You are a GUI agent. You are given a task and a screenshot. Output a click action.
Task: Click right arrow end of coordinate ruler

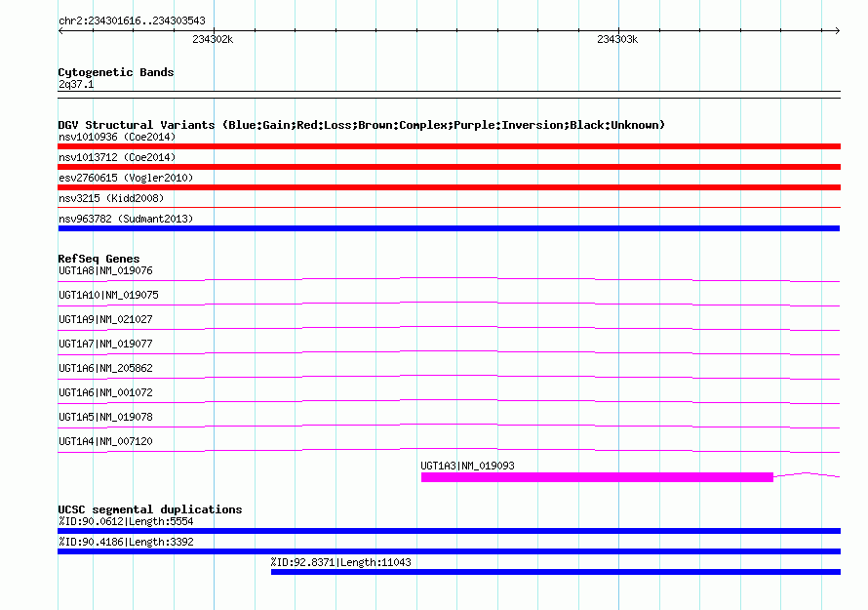tap(837, 30)
